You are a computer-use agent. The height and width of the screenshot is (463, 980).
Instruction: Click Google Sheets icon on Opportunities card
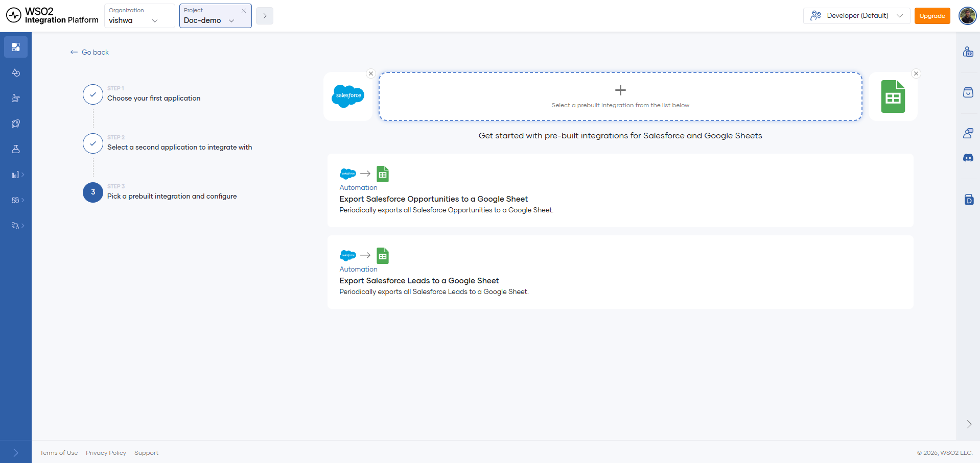coord(383,174)
